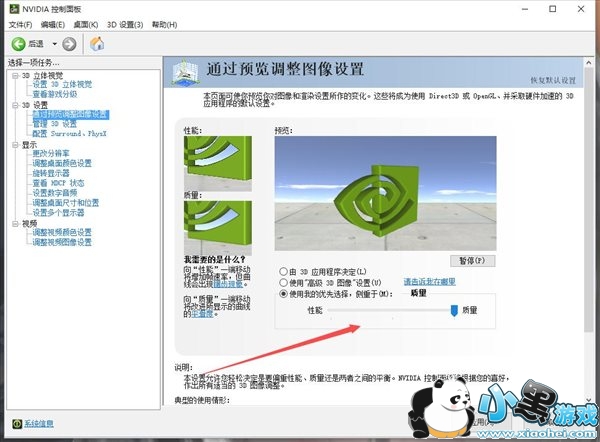Open the Back history dropdown arrow
This screenshot has height=442, width=600.
click(x=54, y=44)
